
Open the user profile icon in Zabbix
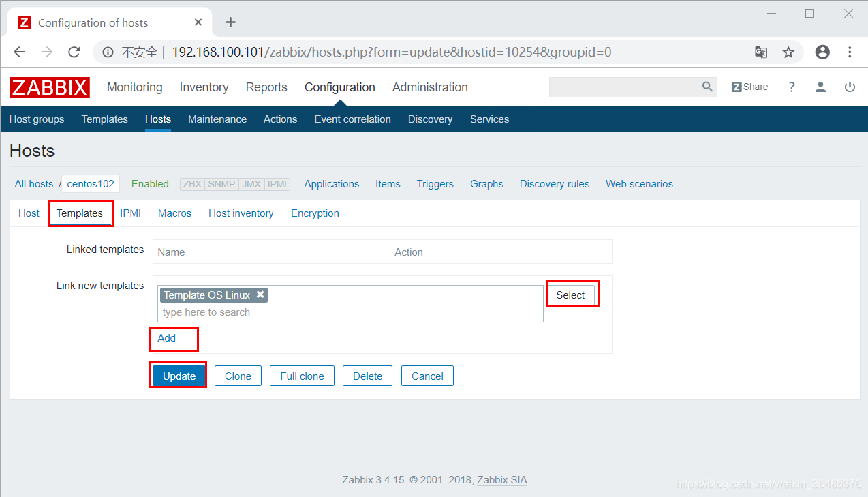point(820,87)
